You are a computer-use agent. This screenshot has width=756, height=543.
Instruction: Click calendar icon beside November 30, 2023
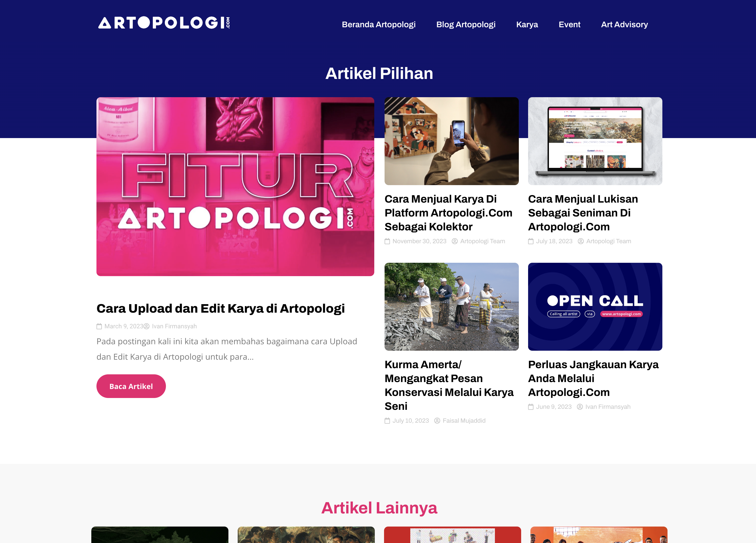click(387, 241)
